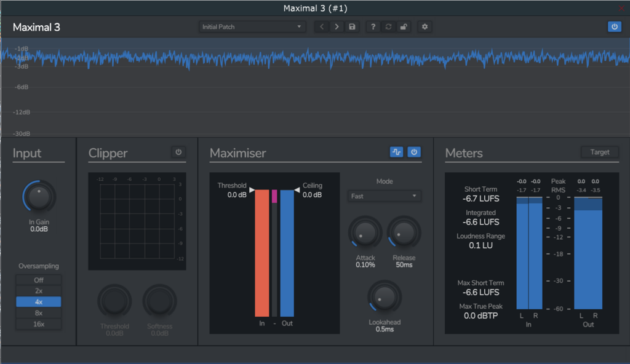Click the Short Term -6.7 LUFS reading
Image resolution: width=630 pixels, height=364 pixels.
pyautogui.click(x=481, y=199)
